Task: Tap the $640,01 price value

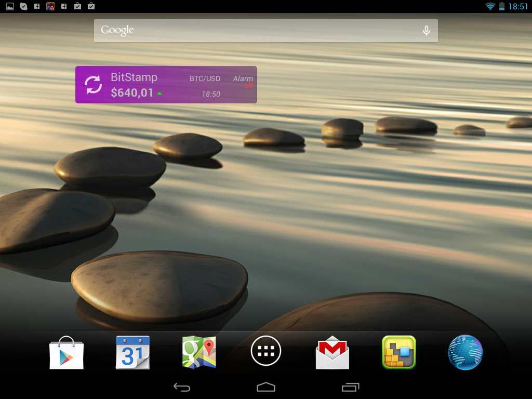Action: point(132,93)
